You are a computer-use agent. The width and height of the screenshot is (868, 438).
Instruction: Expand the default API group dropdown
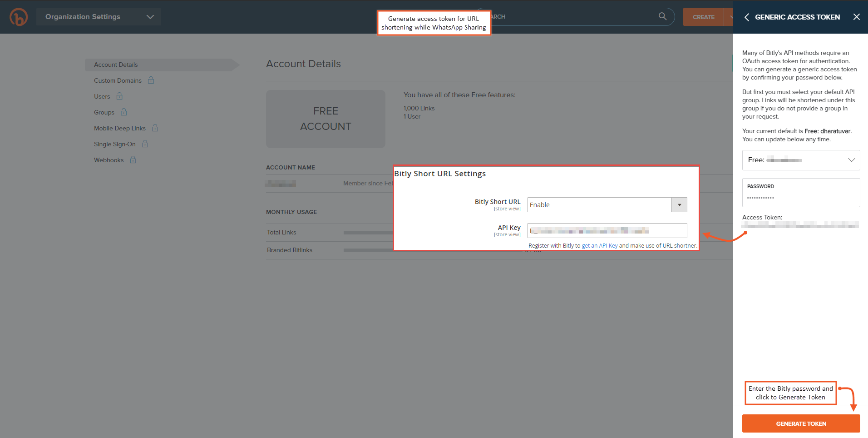(x=801, y=160)
